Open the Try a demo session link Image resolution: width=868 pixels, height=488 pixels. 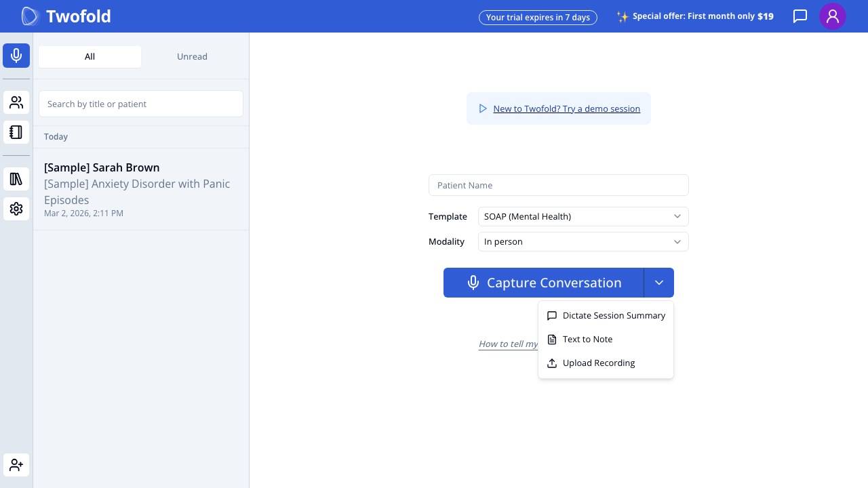(566, 109)
